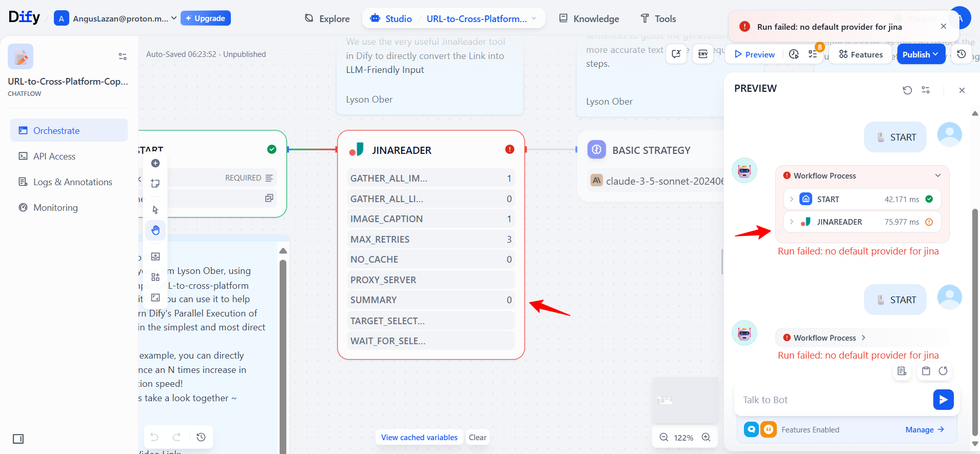This screenshot has width=980, height=454.
Task: Open change history clock icon near undo
Action: 201,437
